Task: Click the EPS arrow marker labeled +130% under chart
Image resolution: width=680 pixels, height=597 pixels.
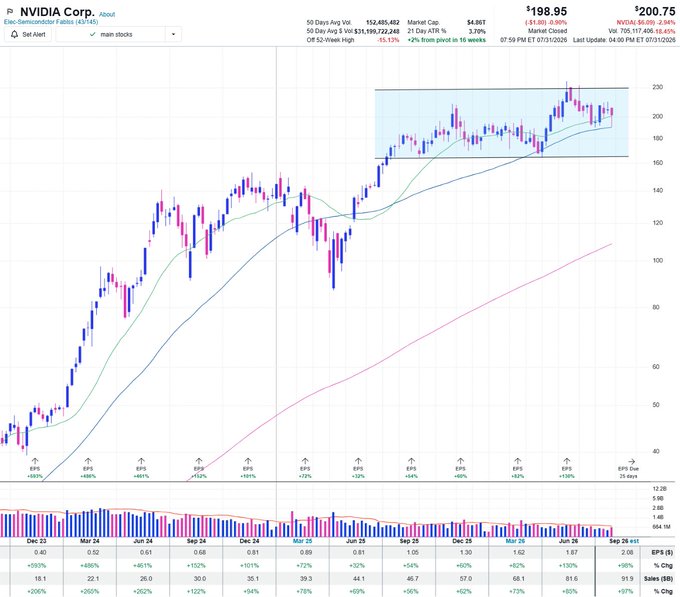Action: [566, 468]
